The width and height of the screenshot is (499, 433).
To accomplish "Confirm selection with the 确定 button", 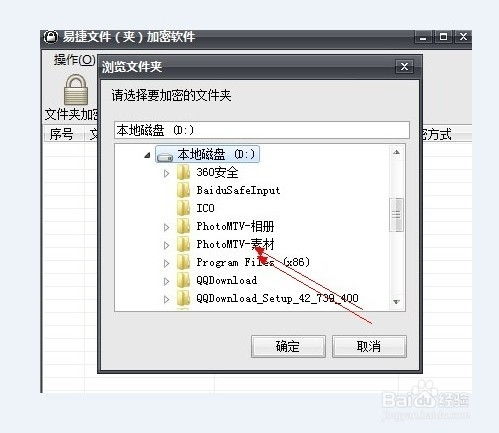I will 288,346.
